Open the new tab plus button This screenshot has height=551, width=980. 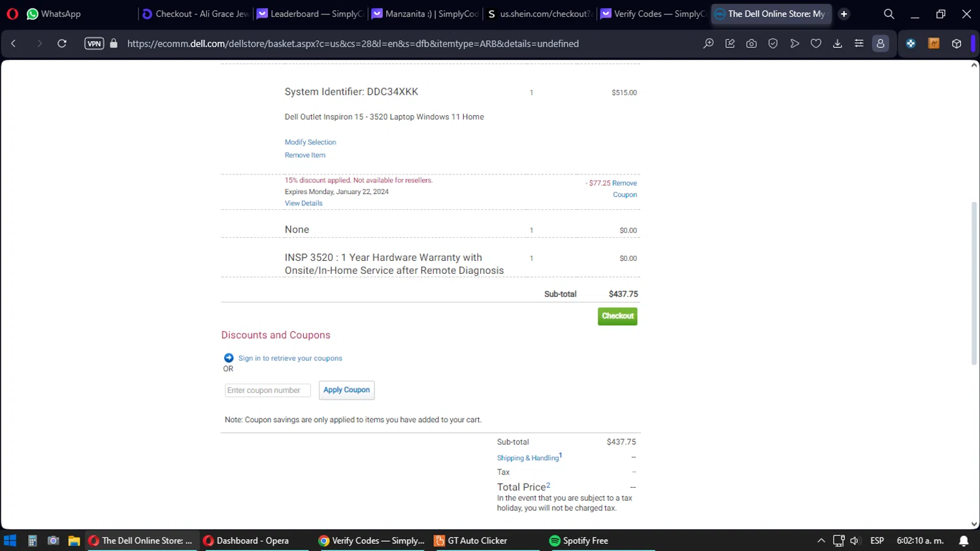844,14
